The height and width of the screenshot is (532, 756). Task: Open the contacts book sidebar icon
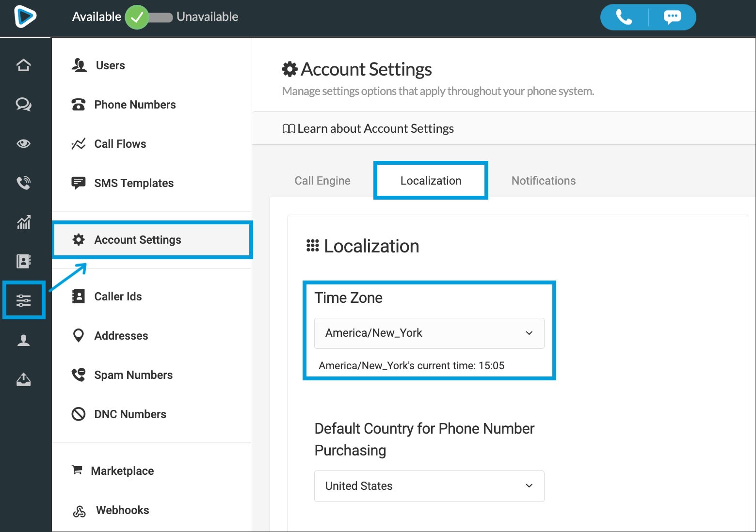[x=23, y=262]
